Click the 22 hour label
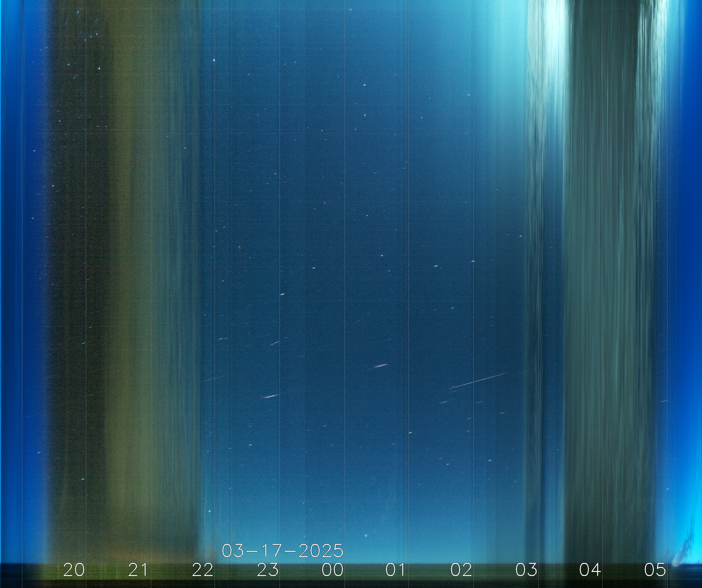702x588 pixels. tap(203, 570)
